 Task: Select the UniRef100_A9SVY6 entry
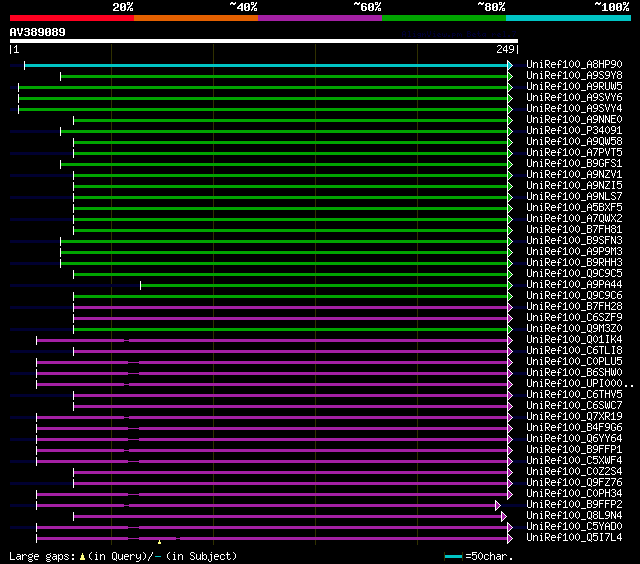(x=574, y=98)
